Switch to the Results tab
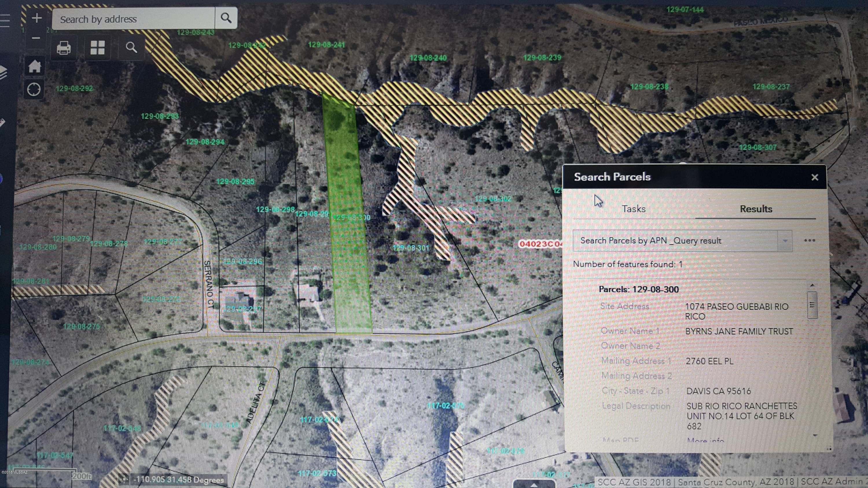 756,209
